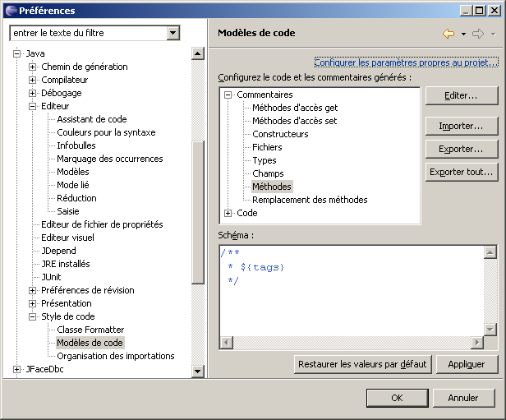Click the Editer... button
506x420 pixels.
coord(461,95)
